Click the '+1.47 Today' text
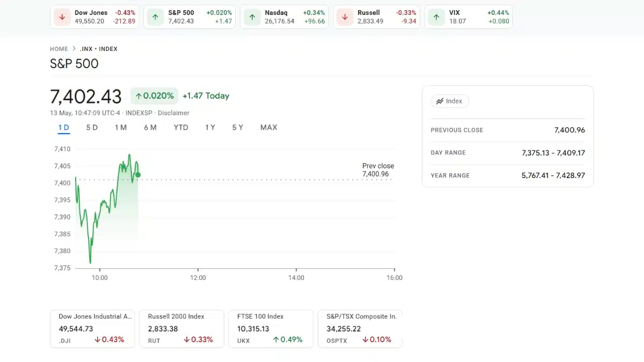This screenshot has height=362, width=644. [206, 96]
